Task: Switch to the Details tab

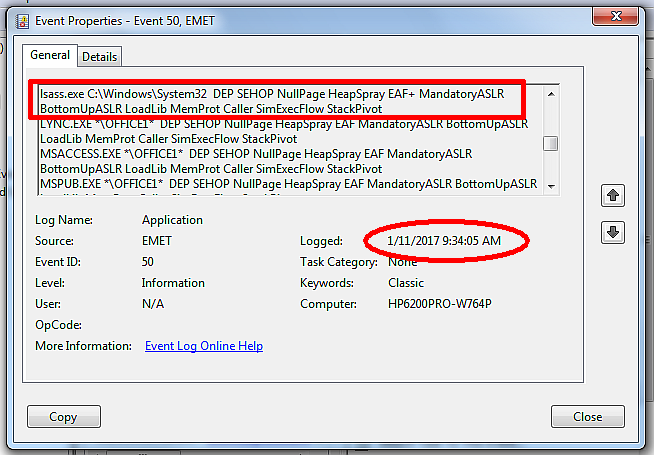Action: (99, 57)
